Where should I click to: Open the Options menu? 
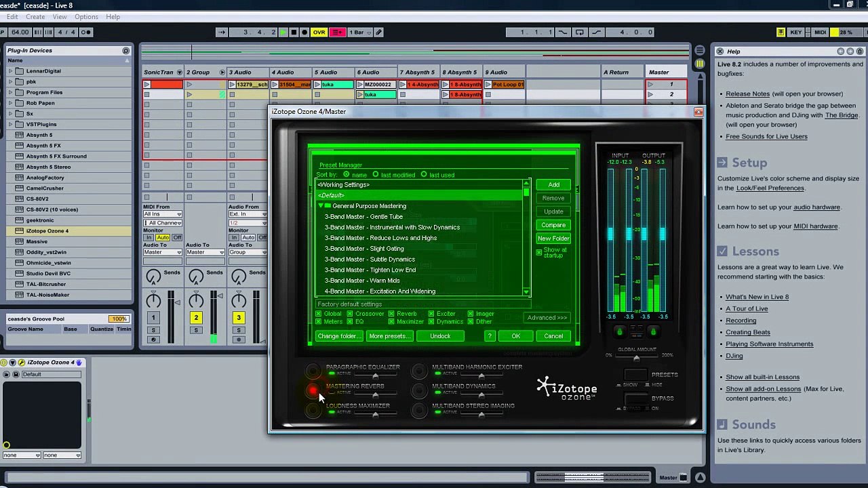(86, 17)
